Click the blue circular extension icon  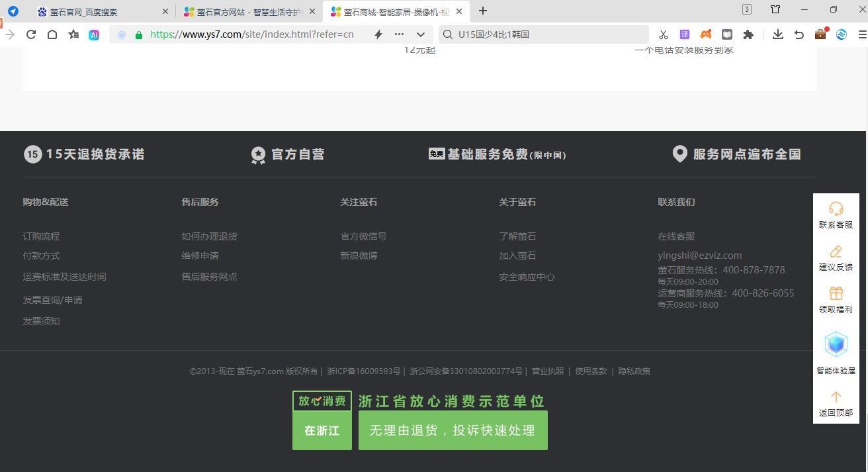click(842, 34)
